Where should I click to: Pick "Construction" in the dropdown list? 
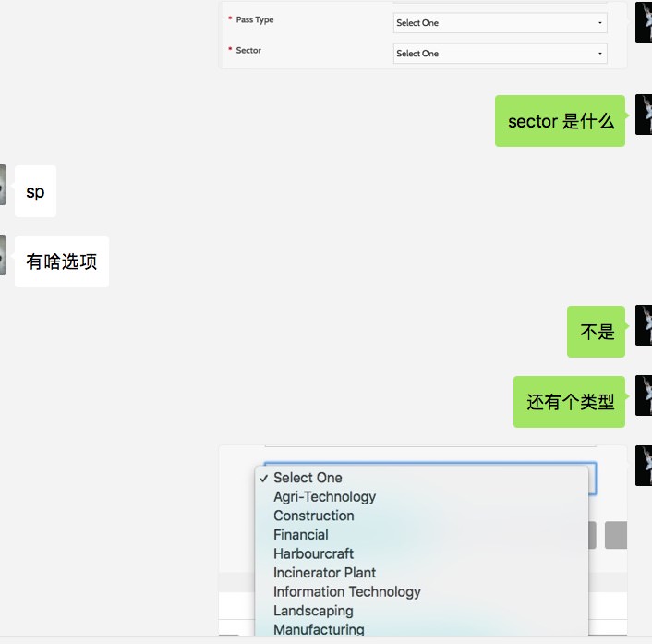coord(313,516)
